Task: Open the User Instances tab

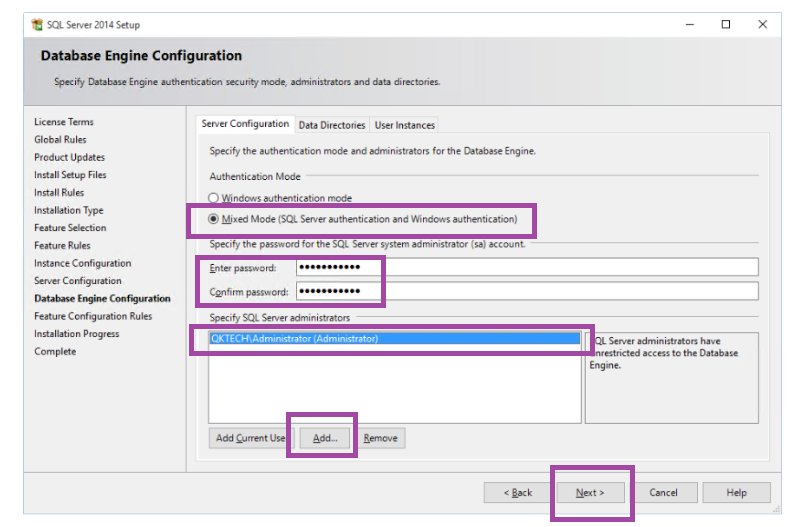Action: pyautogui.click(x=405, y=125)
